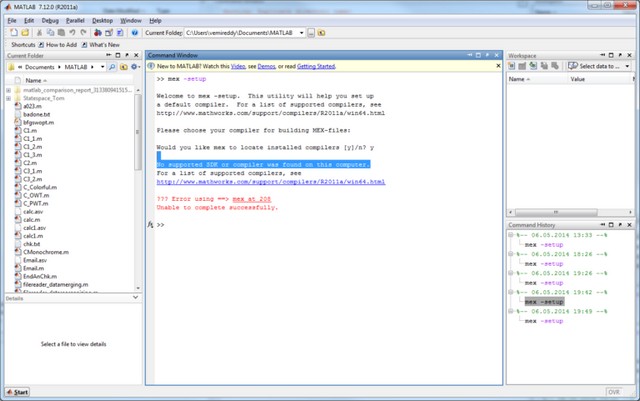Viewport: 640px width, 401px height.
Task: Open the 'mex at 208' error link
Action: [251, 199]
